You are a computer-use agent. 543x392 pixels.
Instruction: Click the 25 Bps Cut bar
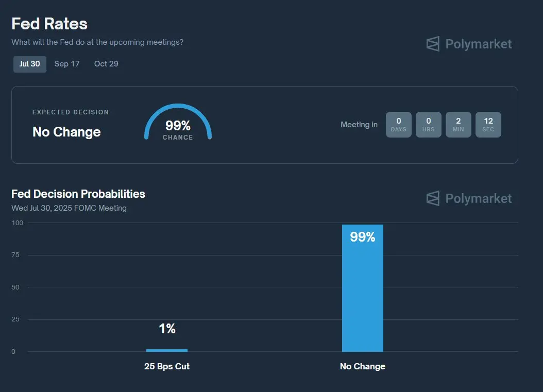click(x=167, y=350)
